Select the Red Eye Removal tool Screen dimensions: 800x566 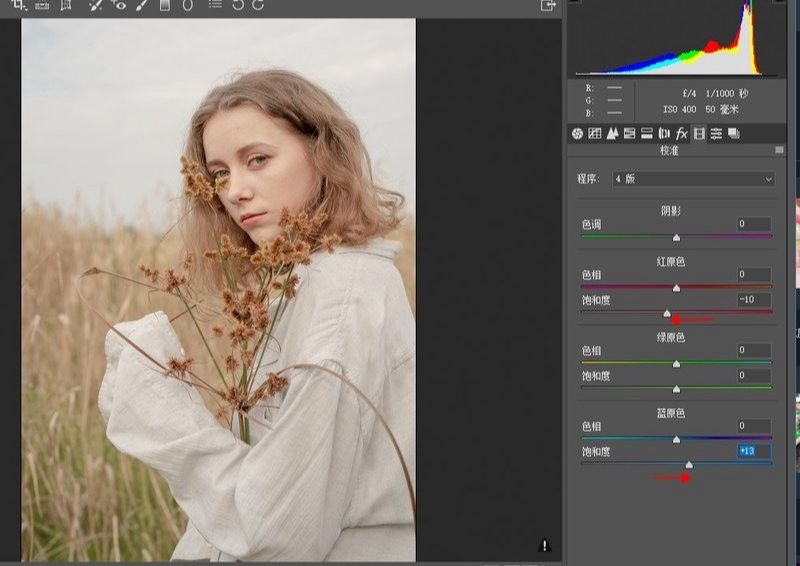coord(119,5)
